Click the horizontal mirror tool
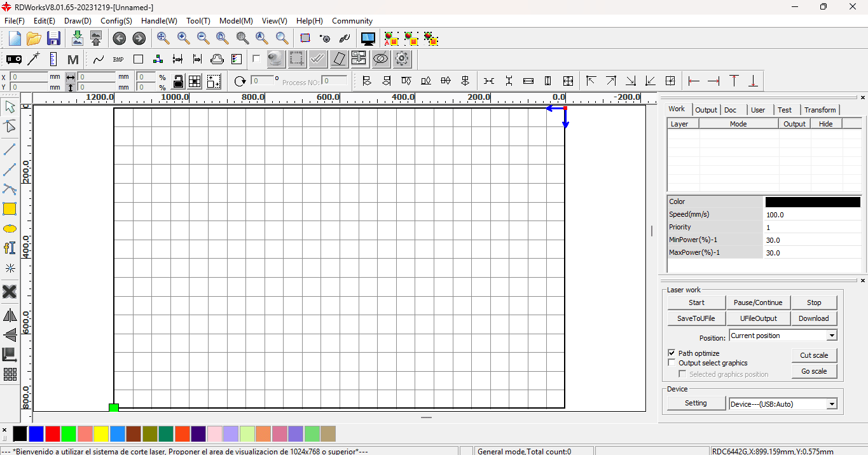The height and width of the screenshot is (455, 868). click(10, 315)
